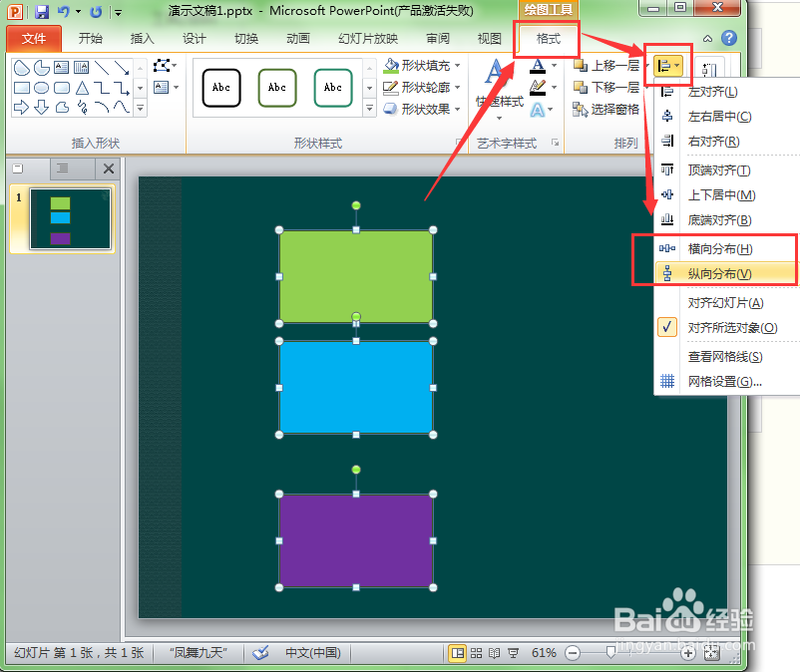800x672 pixels.
Task: Toggle 查看网格线(S) view gridlines
Action: click(x=726, y=356)
